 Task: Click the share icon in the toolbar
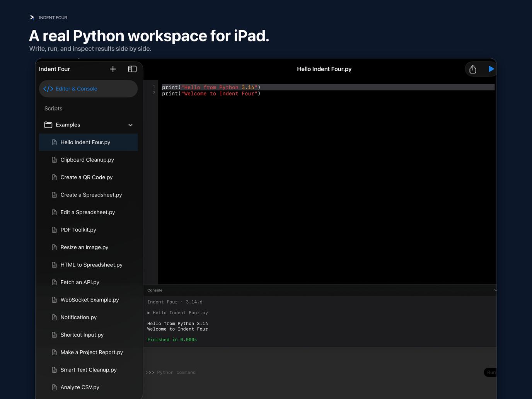(x=473, y=69)
